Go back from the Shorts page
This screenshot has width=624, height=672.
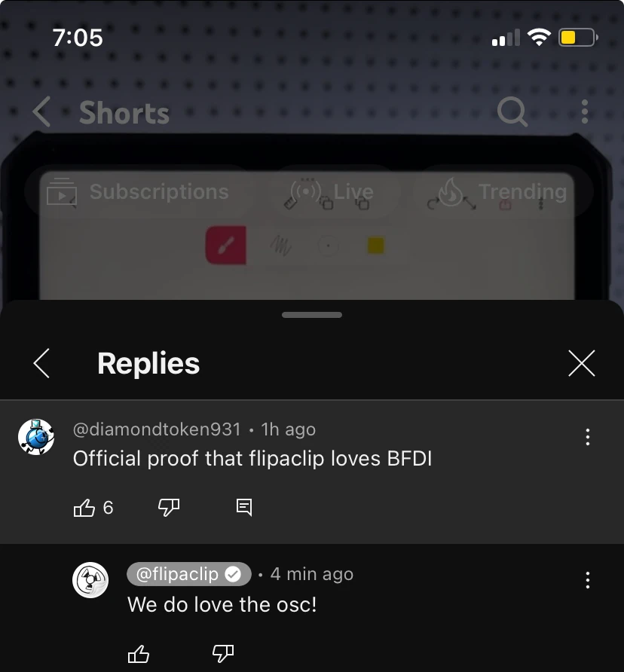click(41, 111)
